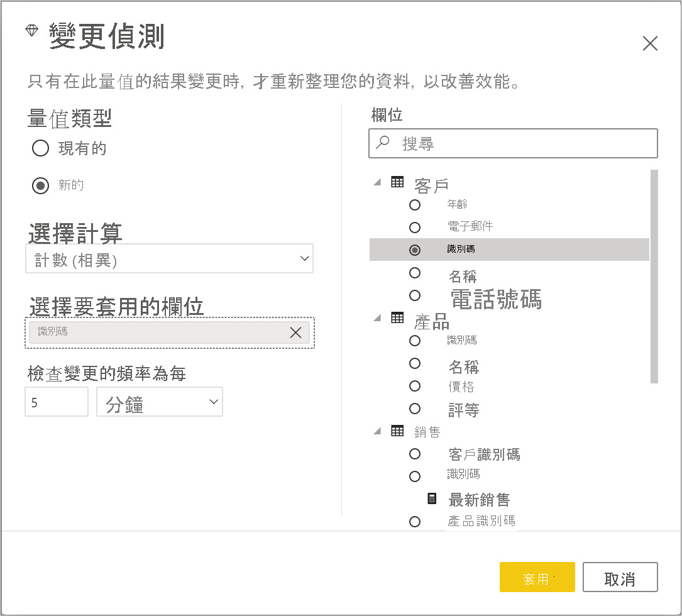Open the 分鐘 time unit dropdown
The width and height of the screenshot is (682, 616).
[160, 402]
